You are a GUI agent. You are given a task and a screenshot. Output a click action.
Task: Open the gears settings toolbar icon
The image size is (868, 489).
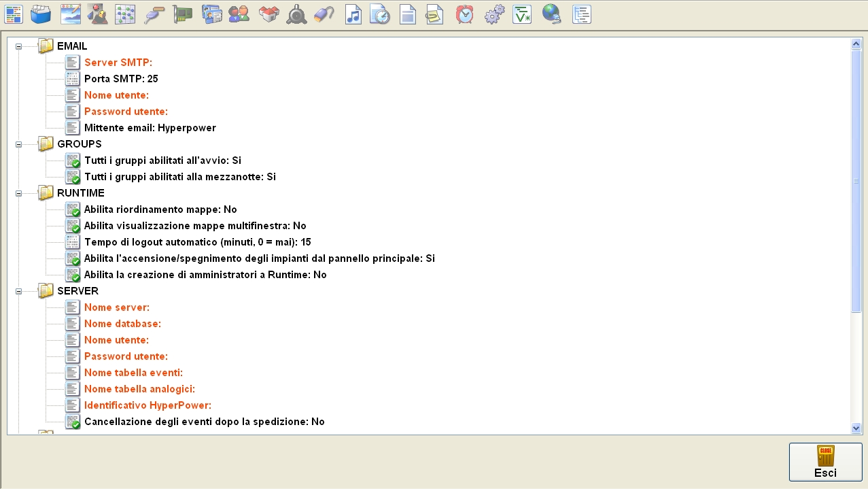(494, 14)
